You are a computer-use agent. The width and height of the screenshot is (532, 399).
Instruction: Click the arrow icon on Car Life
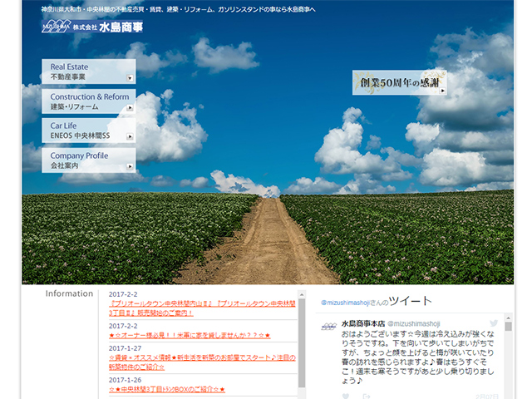coord(130,137)
